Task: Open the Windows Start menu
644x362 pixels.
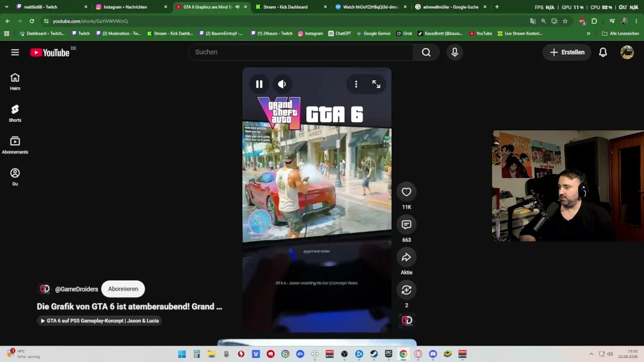Action: pos(182,354)
